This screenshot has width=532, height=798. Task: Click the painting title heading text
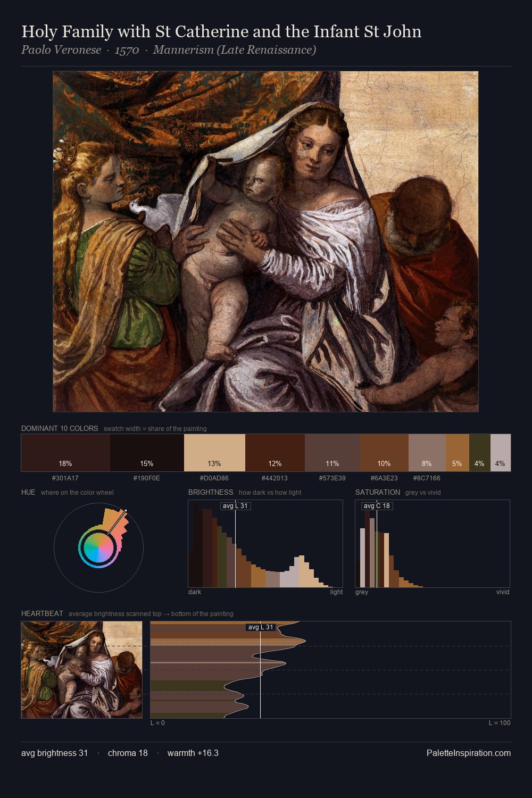[221, 31]
